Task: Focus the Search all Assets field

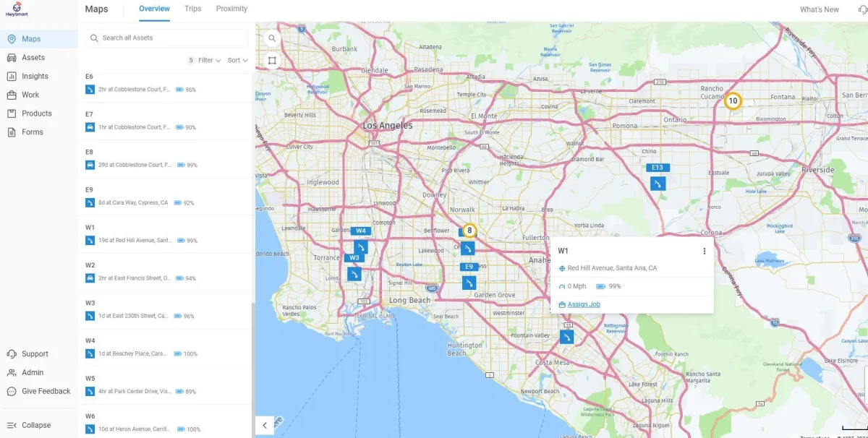Action: pos(166,38)
